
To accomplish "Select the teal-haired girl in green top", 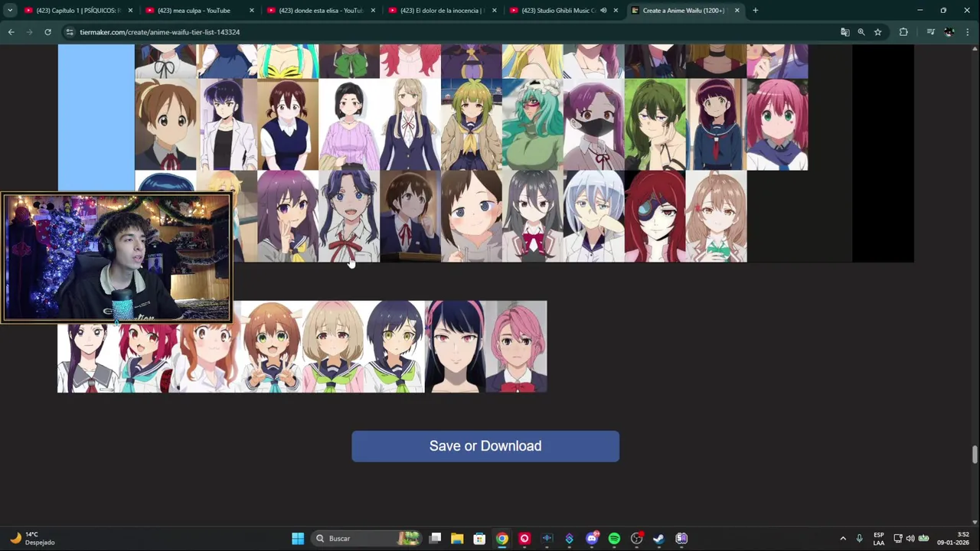I will point(533,125).
